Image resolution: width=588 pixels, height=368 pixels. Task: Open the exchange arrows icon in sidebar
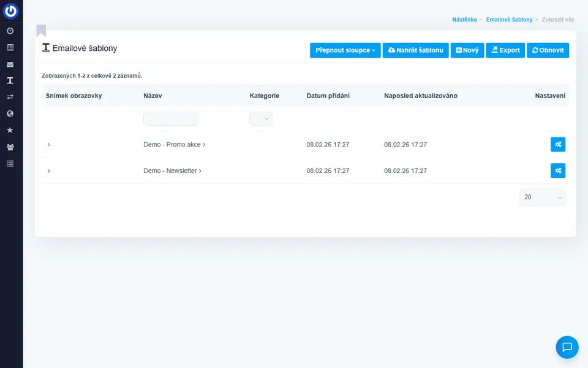point(10,97)
